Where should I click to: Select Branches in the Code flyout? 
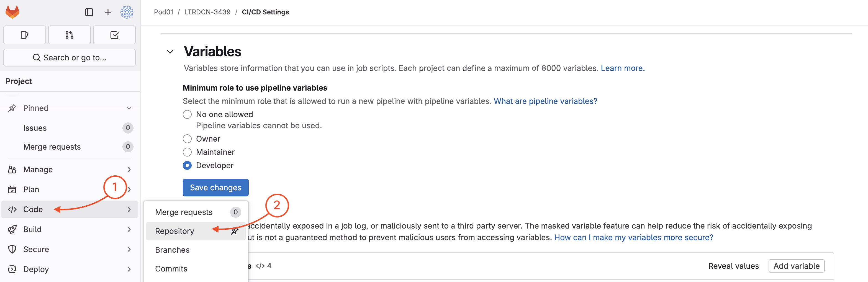click(x=172, y=250)
